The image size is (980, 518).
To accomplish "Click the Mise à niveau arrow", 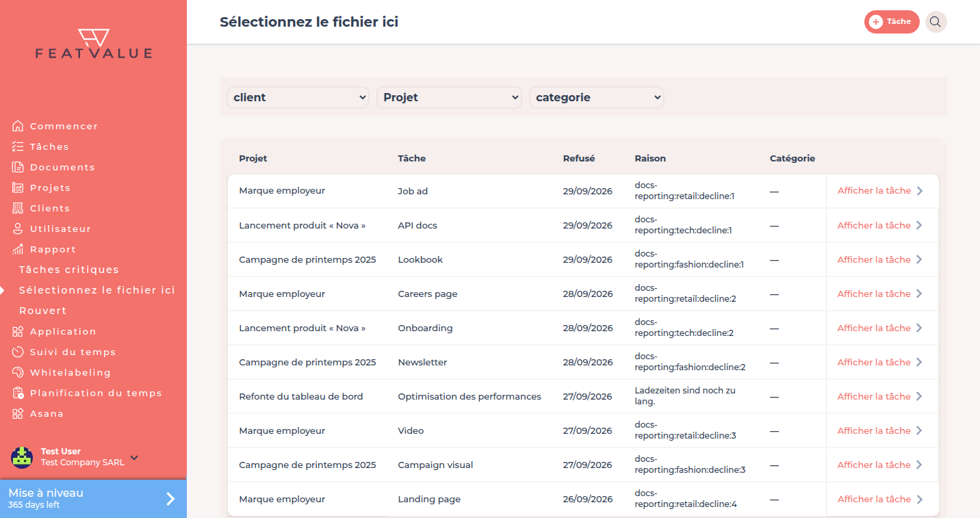I will click(x=170, y=499).
